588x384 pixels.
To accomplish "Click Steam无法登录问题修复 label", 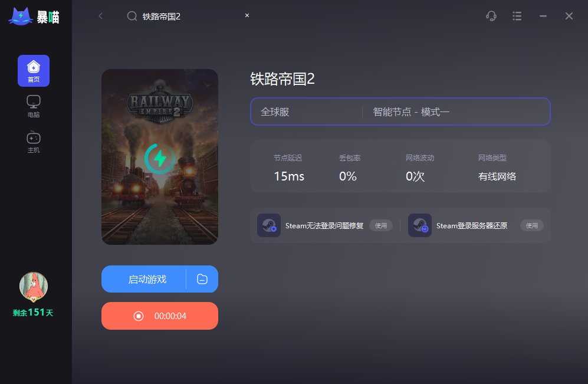I will 324,226.
